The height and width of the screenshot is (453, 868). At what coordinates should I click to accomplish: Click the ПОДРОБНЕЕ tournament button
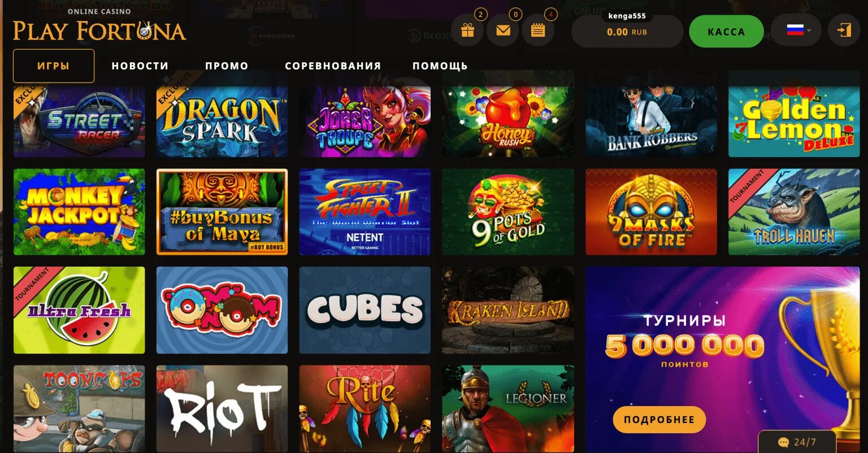click(x=659, y=420)
